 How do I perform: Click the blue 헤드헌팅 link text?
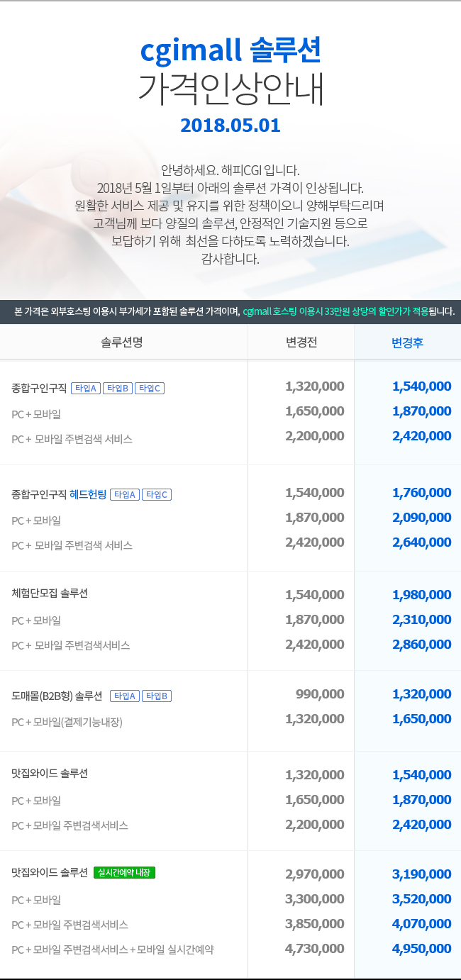(88, 494)
